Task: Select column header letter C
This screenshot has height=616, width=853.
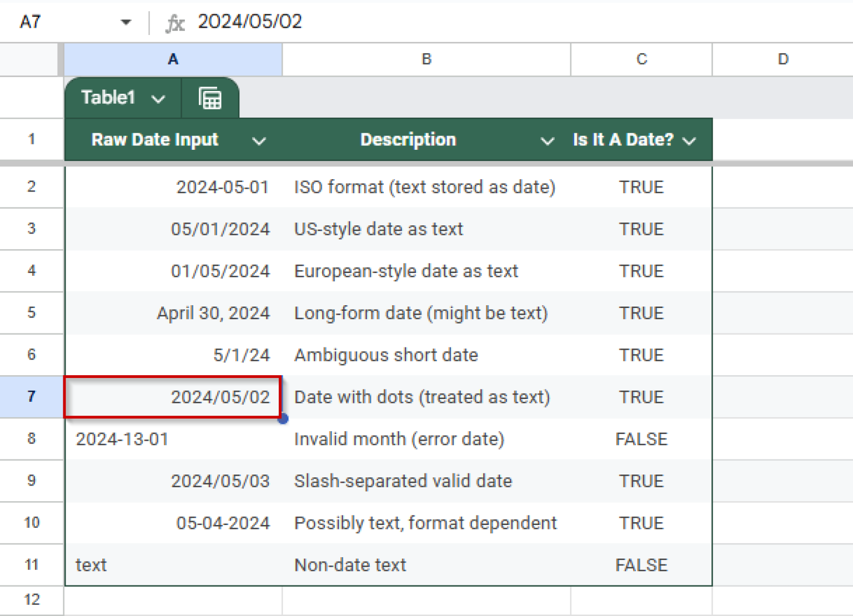Action: point(641,59)
